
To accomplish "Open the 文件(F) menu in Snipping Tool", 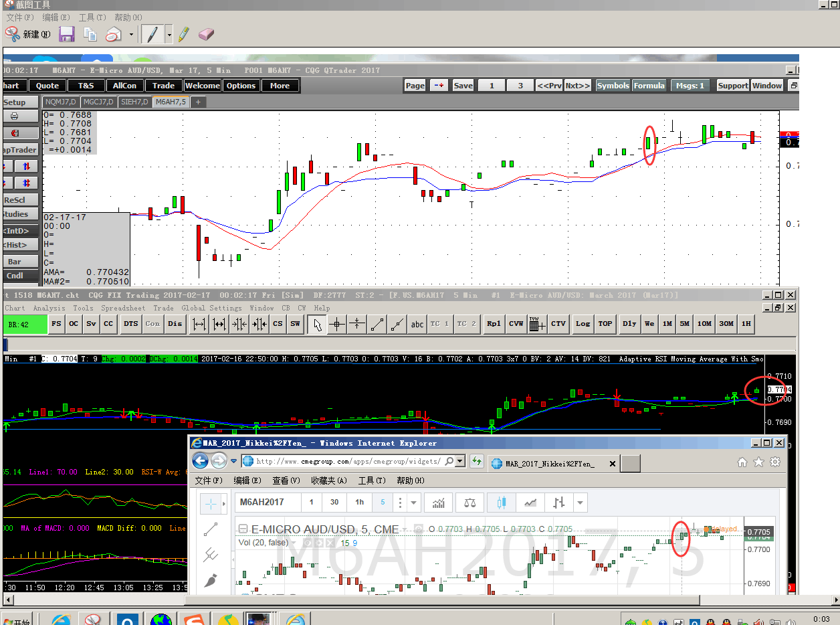I will (x=19, y=17).
